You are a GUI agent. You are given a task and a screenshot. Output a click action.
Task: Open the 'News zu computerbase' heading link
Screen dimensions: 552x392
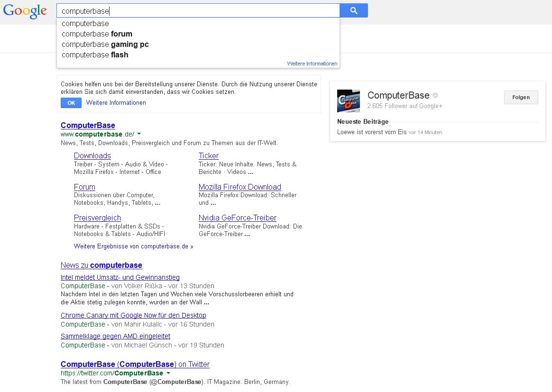(x=101, y=265)
